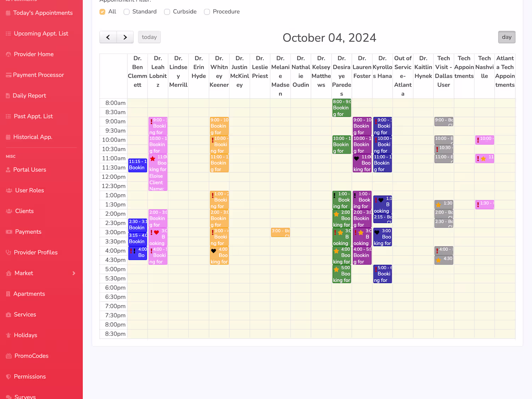
Task: Click the star on Dr. Lauren Foster's 3:00 booking
Action: pyautogui.click(x=361, y=233)
